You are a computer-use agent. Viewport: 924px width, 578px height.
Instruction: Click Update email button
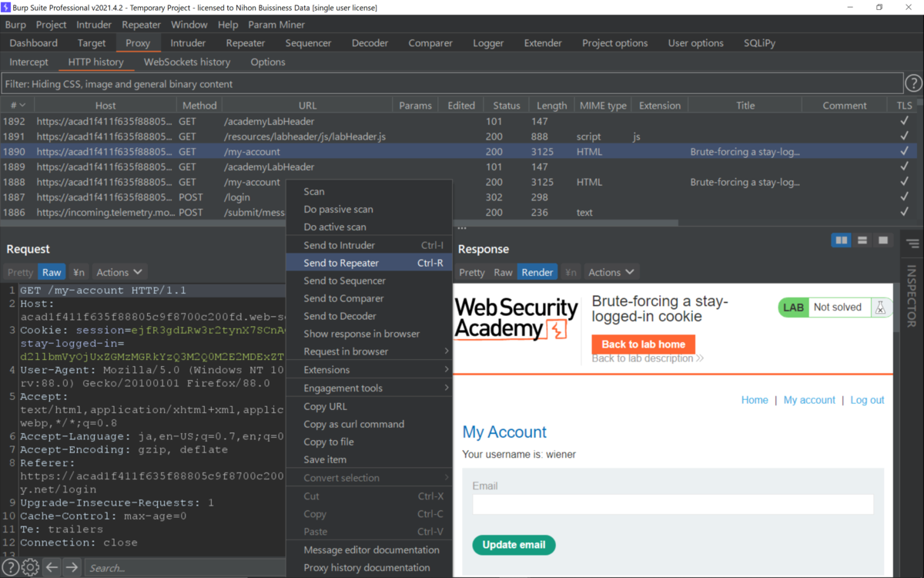point(514,545)
